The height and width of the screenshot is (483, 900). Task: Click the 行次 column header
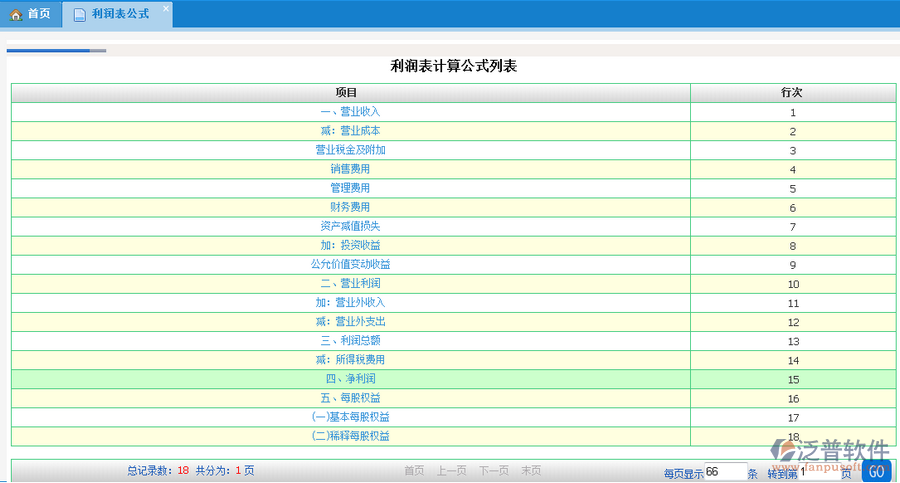click(x=792, y=92)
